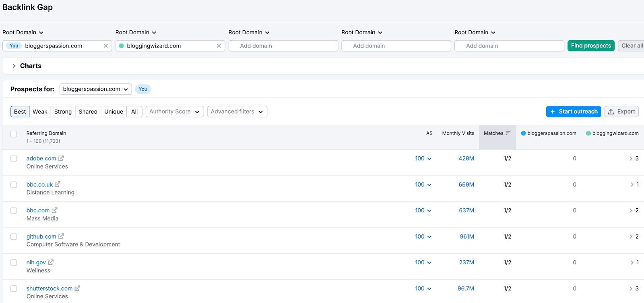Viewport: 644px width, 303px height.
Task: Switch to the Unique tab
Action: pos(114,112)
